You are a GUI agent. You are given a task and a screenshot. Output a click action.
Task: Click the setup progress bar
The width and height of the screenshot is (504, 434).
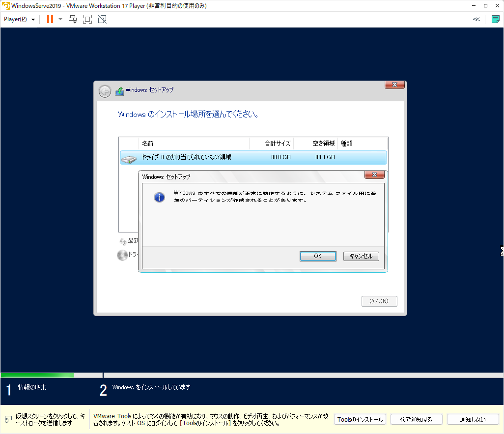[252, 375]
